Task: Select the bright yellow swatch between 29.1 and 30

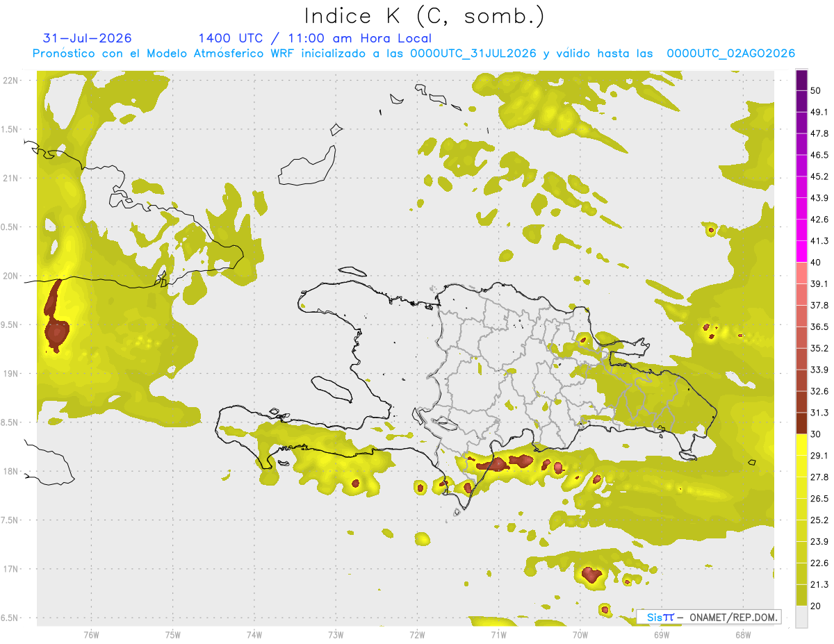Action: (x=801, y=445)
